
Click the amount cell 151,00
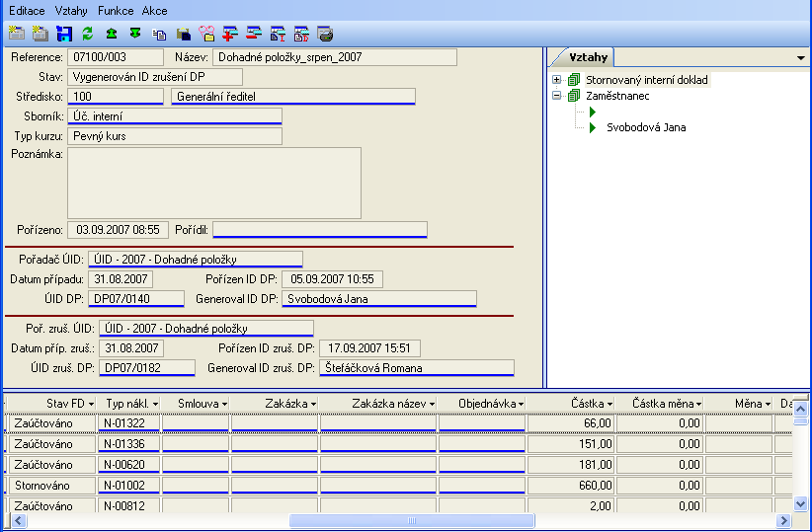571,444
